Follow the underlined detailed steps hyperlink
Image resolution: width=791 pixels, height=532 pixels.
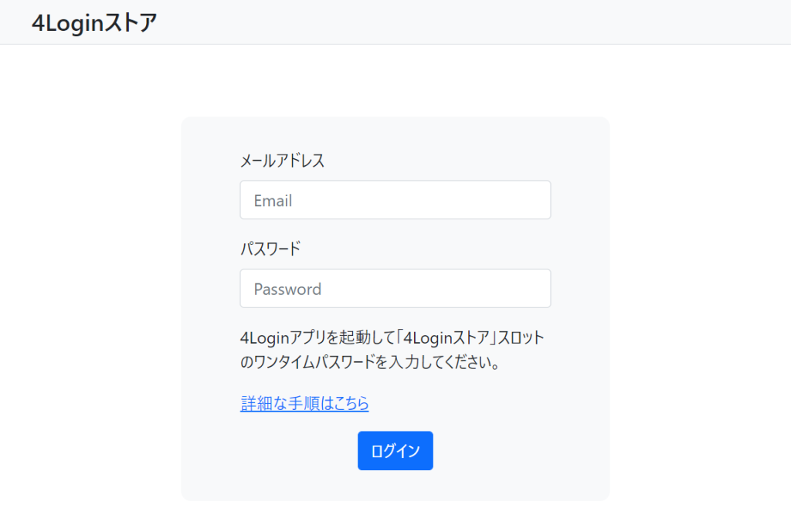[x=304, y=403]
